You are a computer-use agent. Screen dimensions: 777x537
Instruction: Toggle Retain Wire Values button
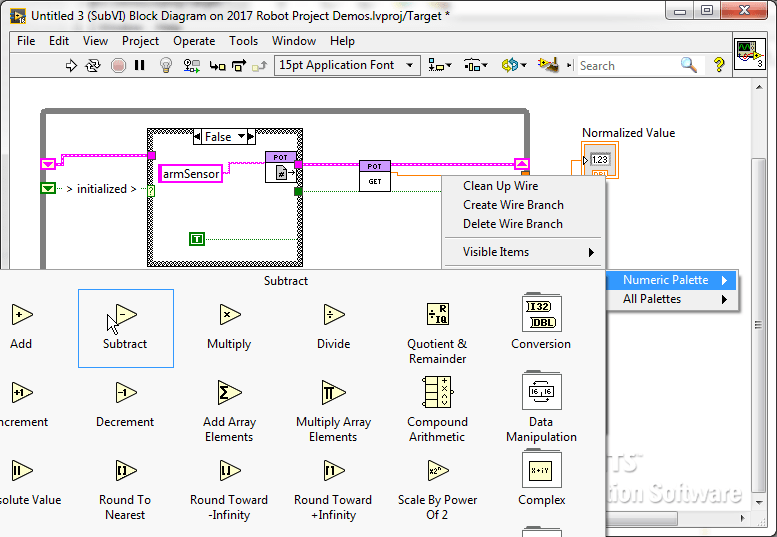(191, 65)
